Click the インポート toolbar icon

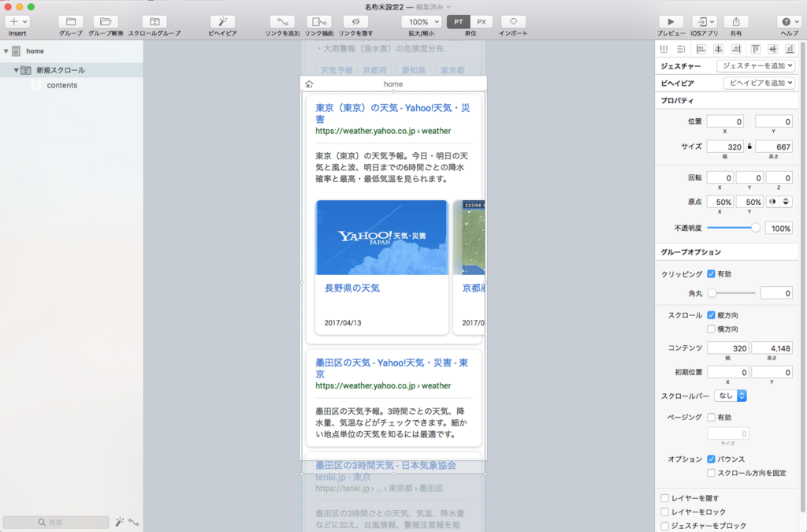coord(513,21)
